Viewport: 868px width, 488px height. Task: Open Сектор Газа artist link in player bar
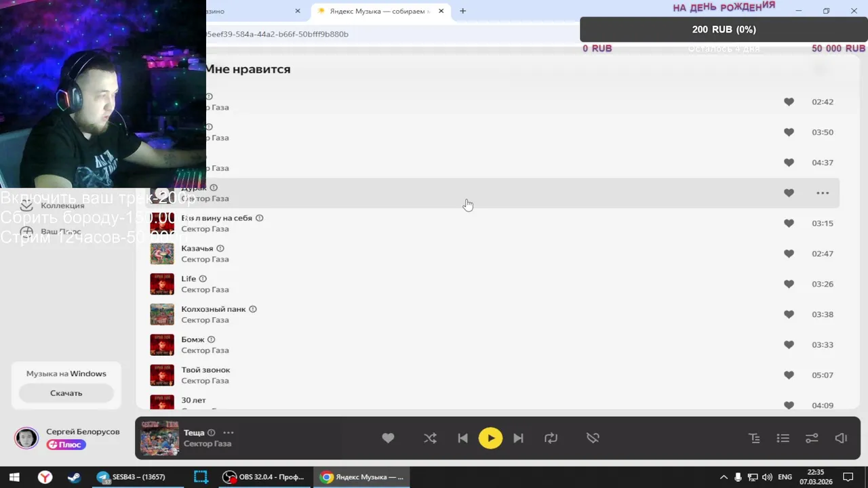tap(208, 444)
